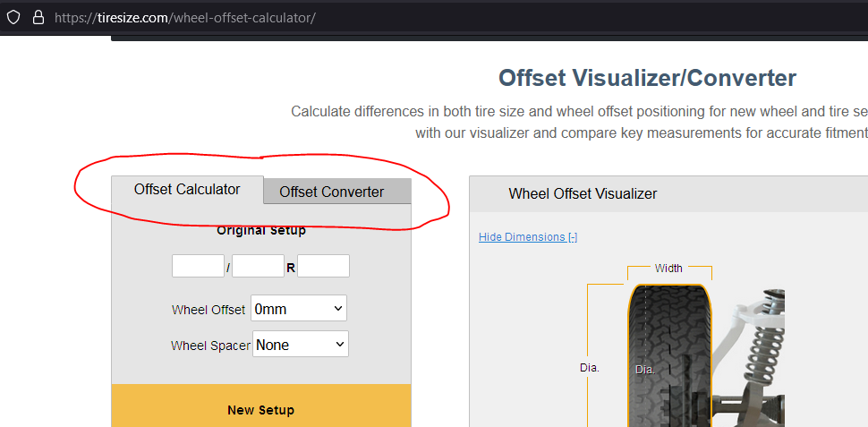Click the Offset Visualizer/Converter page heading
This screenshot has height=427, width=868.
(x=647, y=78)
